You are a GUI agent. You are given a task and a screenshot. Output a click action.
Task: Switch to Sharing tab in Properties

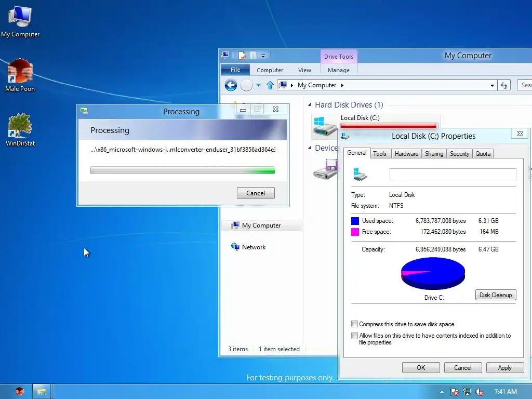[434, 154]
